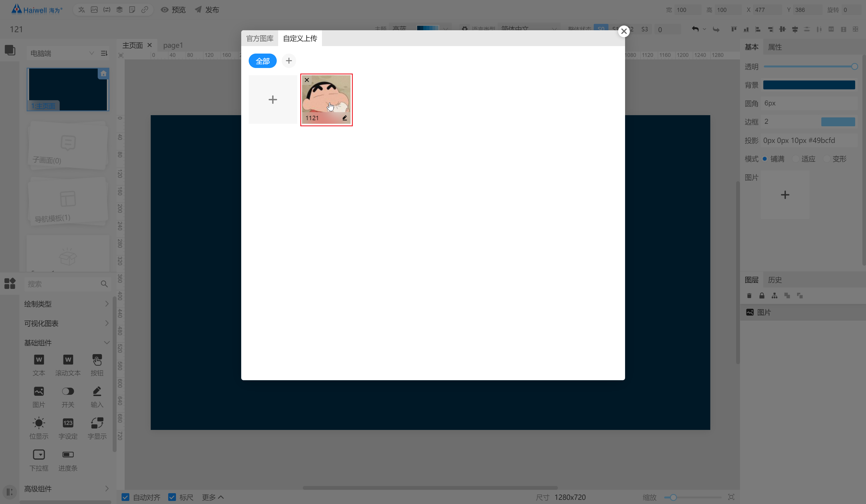
Task: Switch to the page1 tab
Action: (x=173, y=45)
